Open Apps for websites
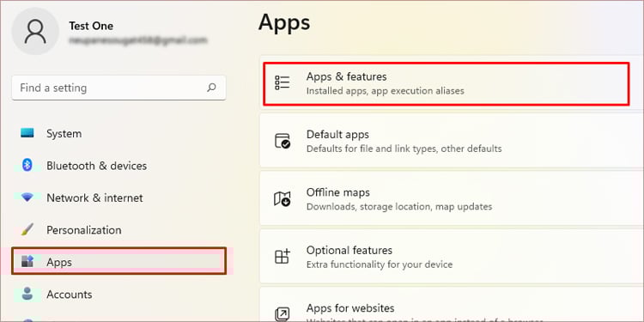Screen dimensions: 644x322 pyautogui.click(x=452, y=305)
